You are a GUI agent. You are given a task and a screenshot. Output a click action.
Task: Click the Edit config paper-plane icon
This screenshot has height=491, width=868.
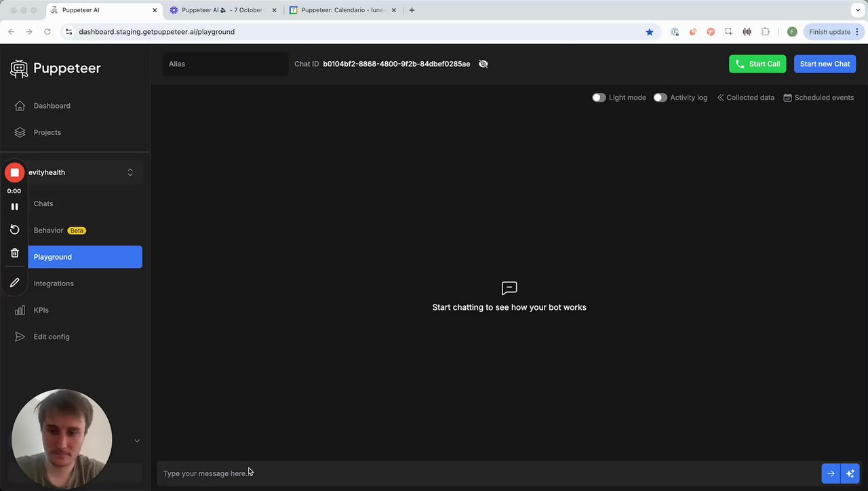[20, 336]
